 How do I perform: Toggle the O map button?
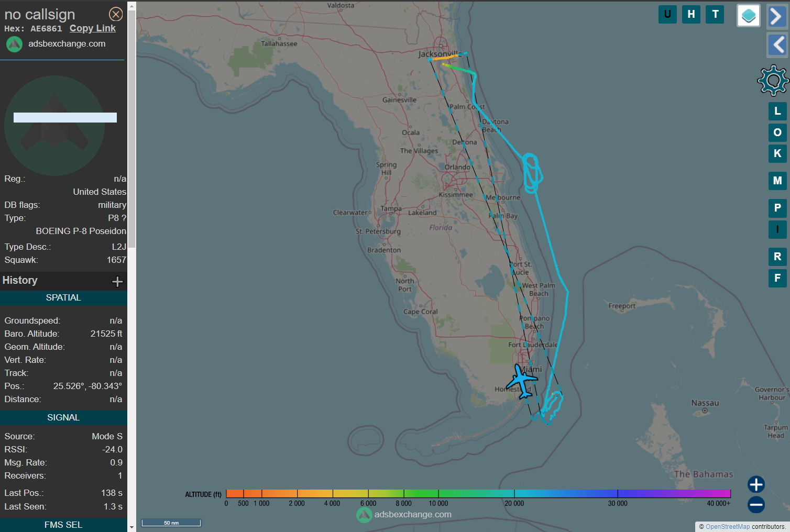777,132
